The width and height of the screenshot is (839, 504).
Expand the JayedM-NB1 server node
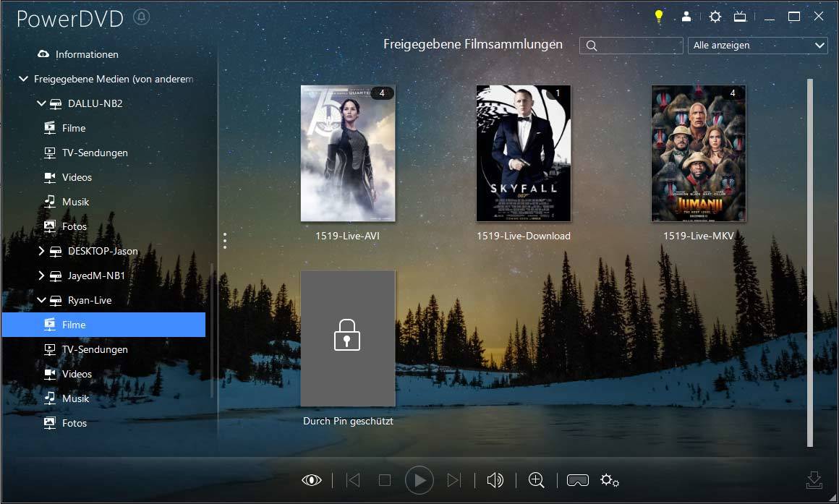[41, 276]
